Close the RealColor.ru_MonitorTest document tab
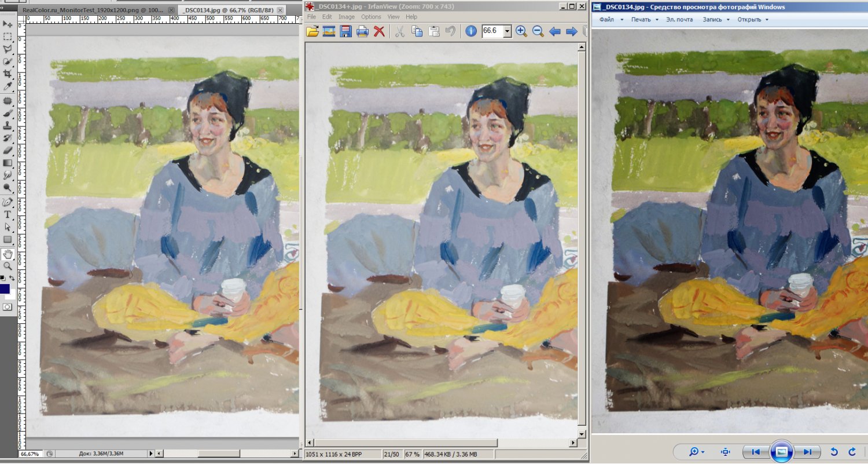The image size is (868, 464). [x=171, y=10]
